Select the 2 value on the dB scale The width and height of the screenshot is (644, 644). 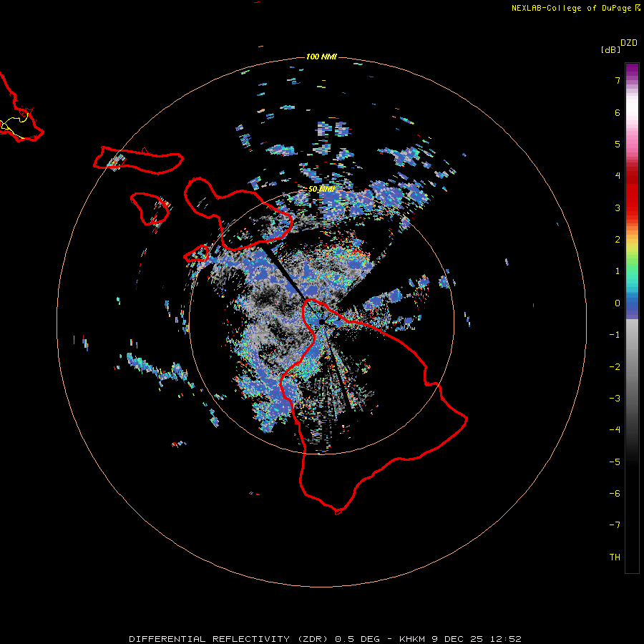click(x=618, y=240)
